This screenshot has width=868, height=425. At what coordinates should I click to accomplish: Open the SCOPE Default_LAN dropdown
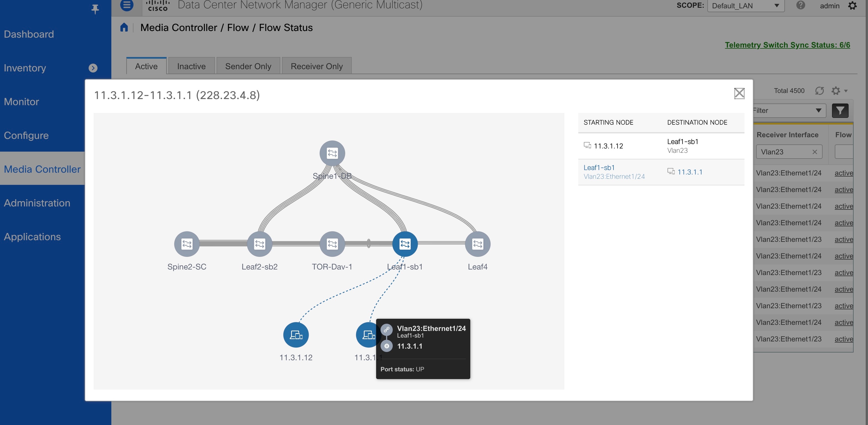click(746, 6)
